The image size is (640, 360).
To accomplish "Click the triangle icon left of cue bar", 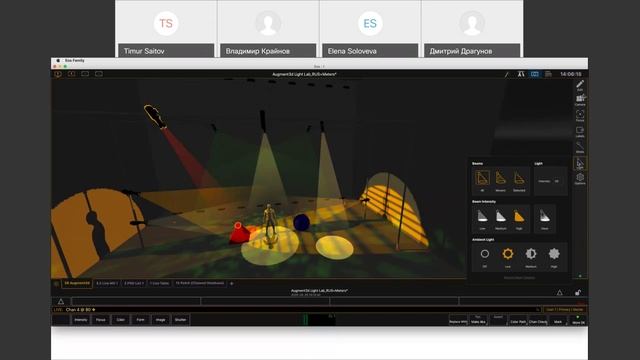I will 61,302.
